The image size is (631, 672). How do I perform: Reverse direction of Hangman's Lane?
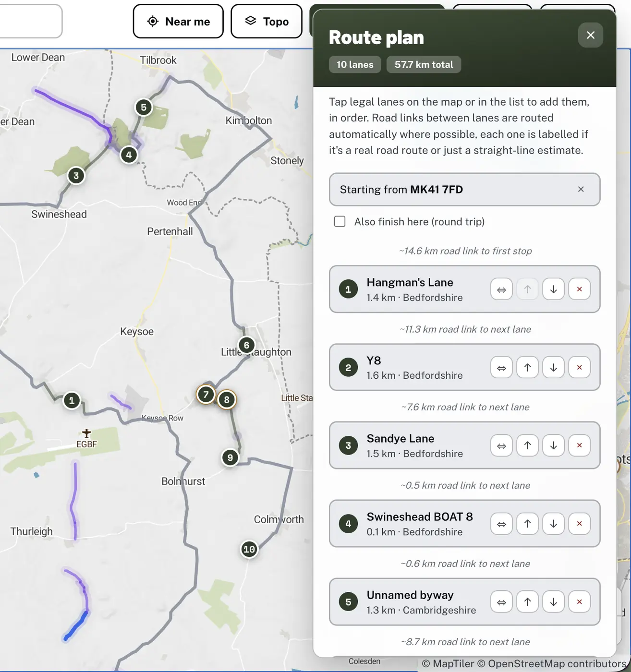point(501,289)
